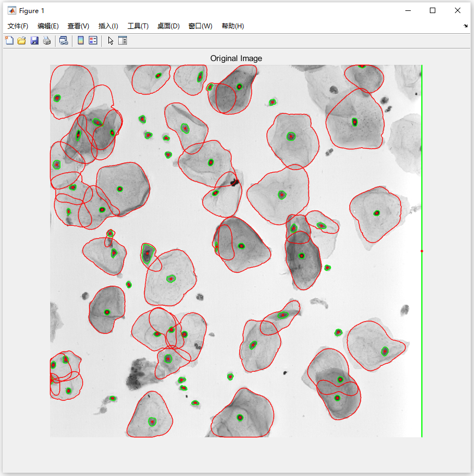Screen dimensions: 474x476
Task: Save the figure with the floppy disk icon
Action: coord(34,40)
